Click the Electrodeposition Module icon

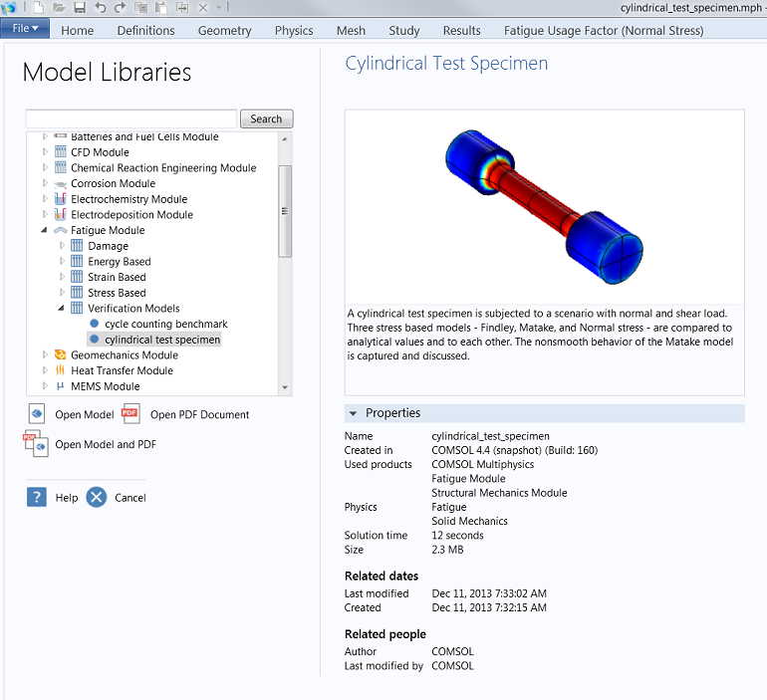[60, 215]
